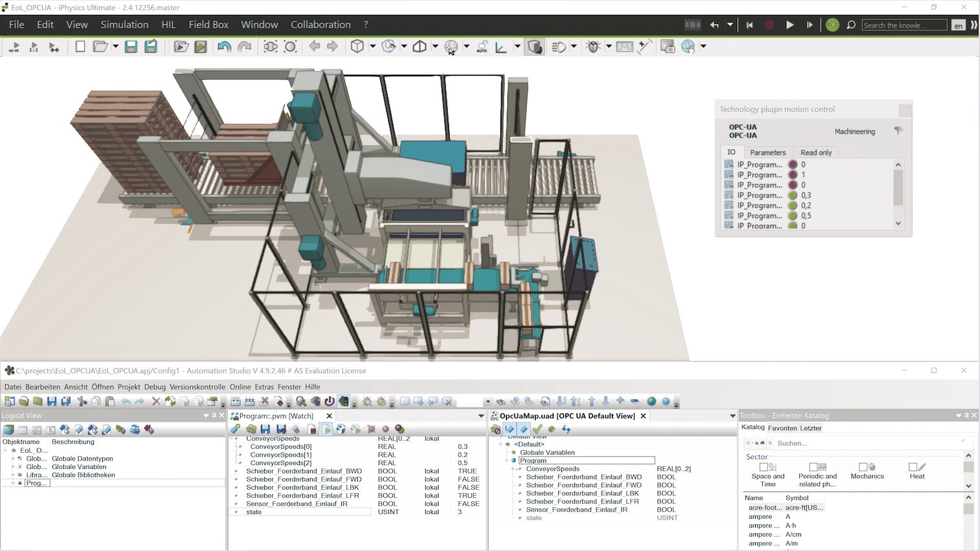The image size is (980, 551).
Task: Click the globe icon in Automation Studio toolbar
Action: [651, 401]
